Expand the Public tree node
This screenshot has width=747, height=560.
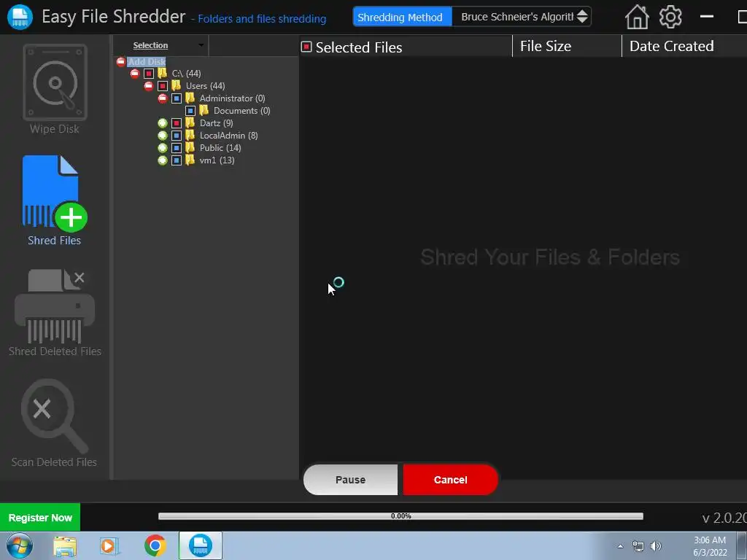pyautogui.click(x=163, y=147)
